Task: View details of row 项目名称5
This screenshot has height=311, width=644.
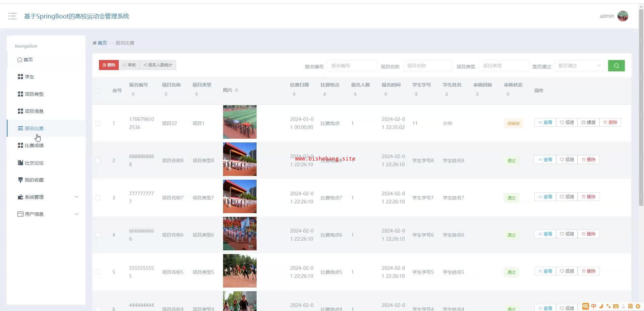Action: [545, 271]
